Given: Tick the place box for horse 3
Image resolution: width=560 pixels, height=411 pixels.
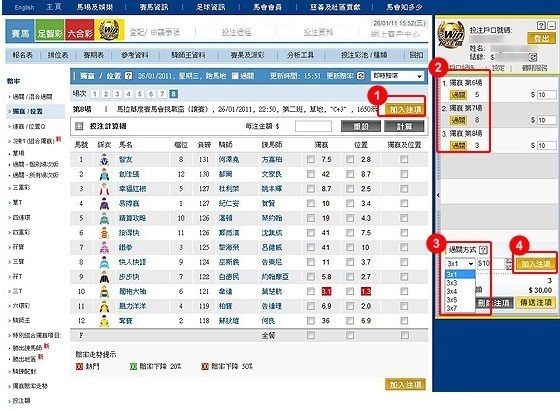Looking at the screenshot, I should coord(350,189).
